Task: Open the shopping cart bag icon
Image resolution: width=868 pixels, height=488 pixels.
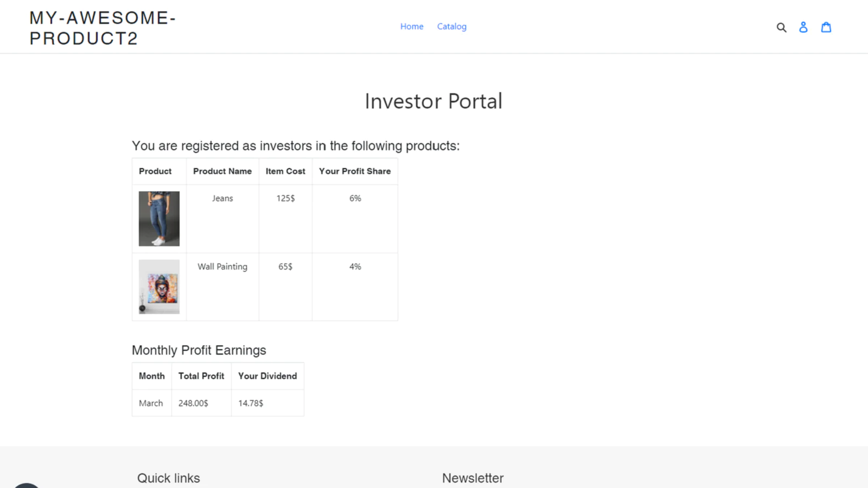Action: [826, 27]
